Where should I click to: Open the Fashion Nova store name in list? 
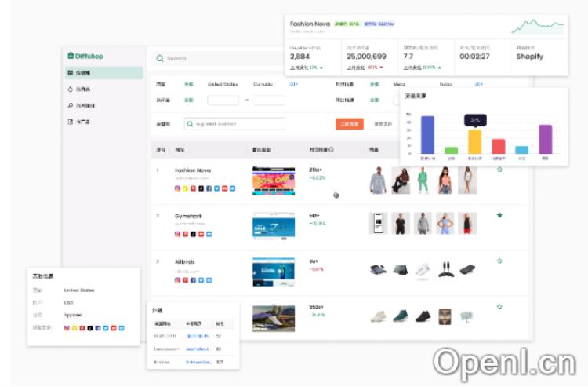click(193, 170)
